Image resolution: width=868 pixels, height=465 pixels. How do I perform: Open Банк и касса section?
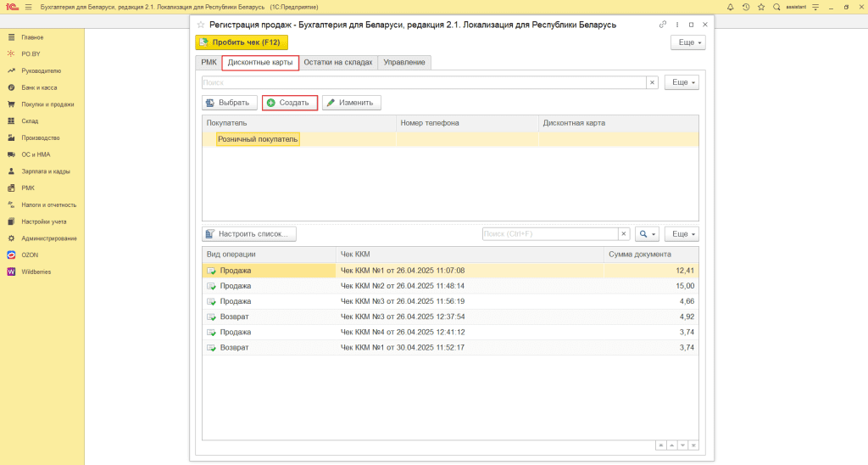pos(39,87)
